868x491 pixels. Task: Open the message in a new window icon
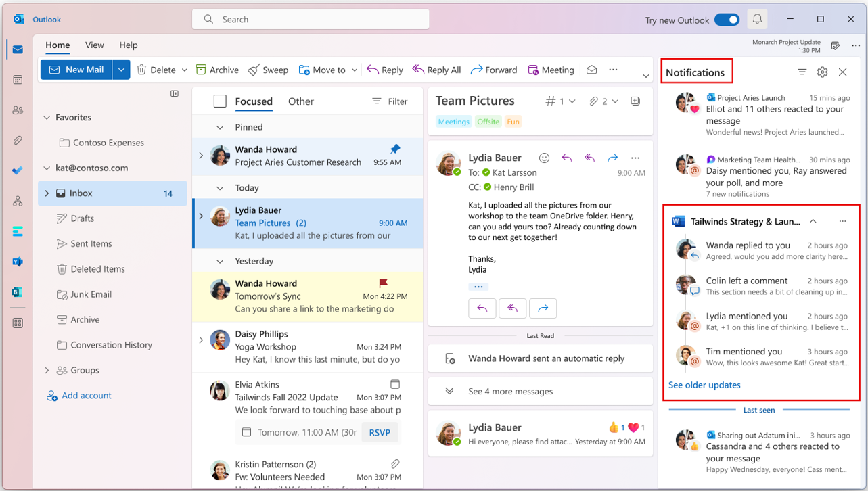635,101
